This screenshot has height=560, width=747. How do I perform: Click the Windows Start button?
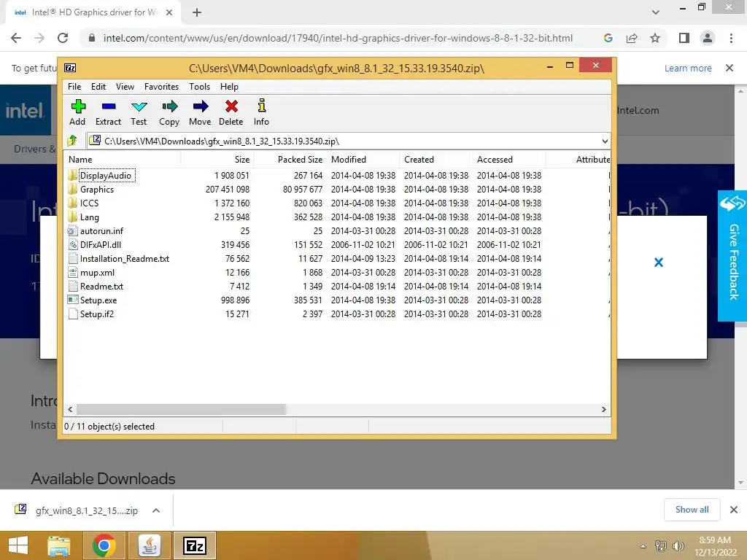[18, 545]
